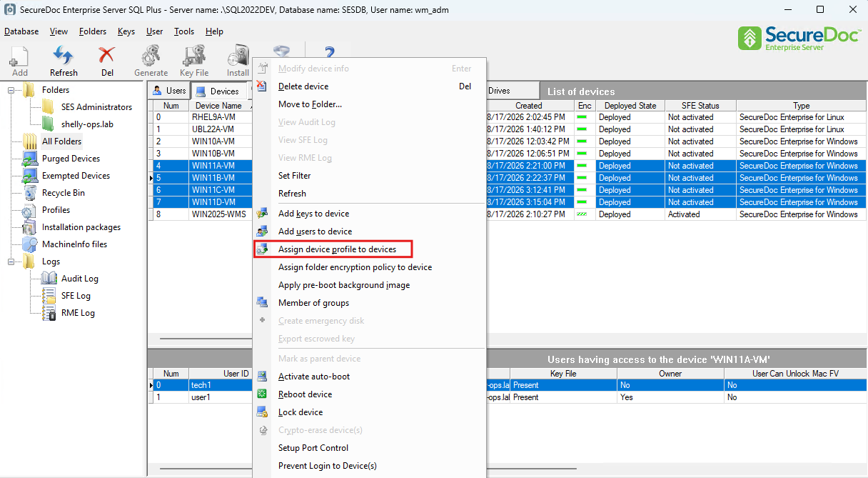Switch to the Drives tab
This screenshot has height=478, width=868.
[511, 91]
